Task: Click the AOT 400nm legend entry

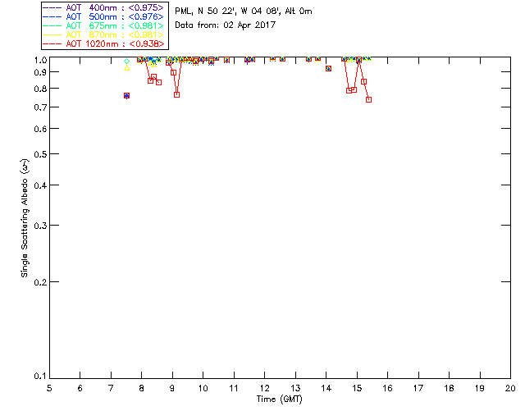Action: coord(103,7)
